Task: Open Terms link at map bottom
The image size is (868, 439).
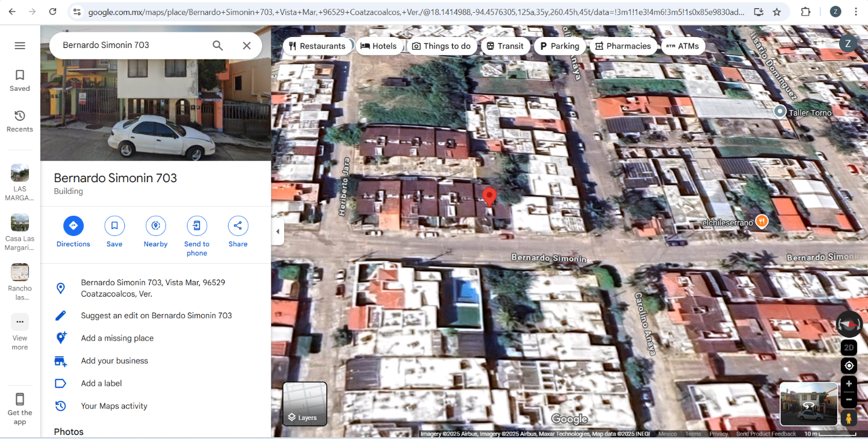Action: coord(693,434)
